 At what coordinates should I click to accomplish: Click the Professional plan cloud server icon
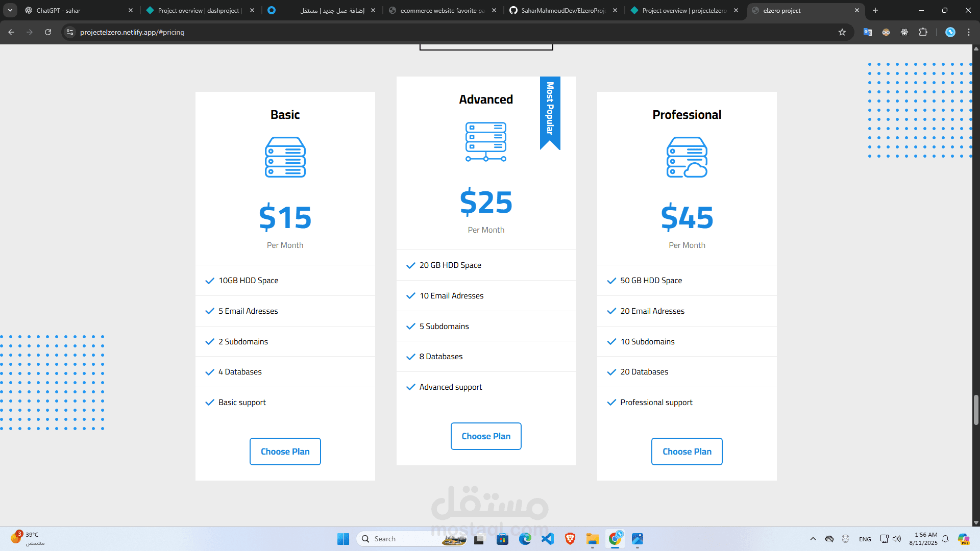point(687,157)
